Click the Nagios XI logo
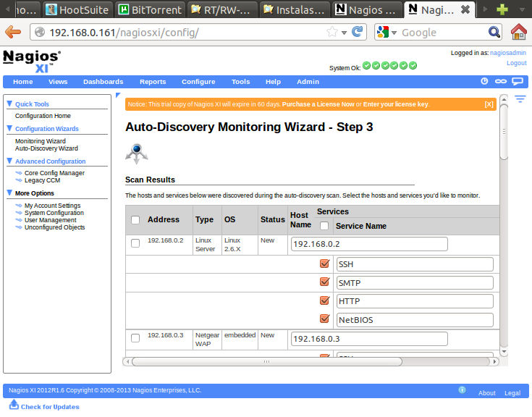 [32, 61]
